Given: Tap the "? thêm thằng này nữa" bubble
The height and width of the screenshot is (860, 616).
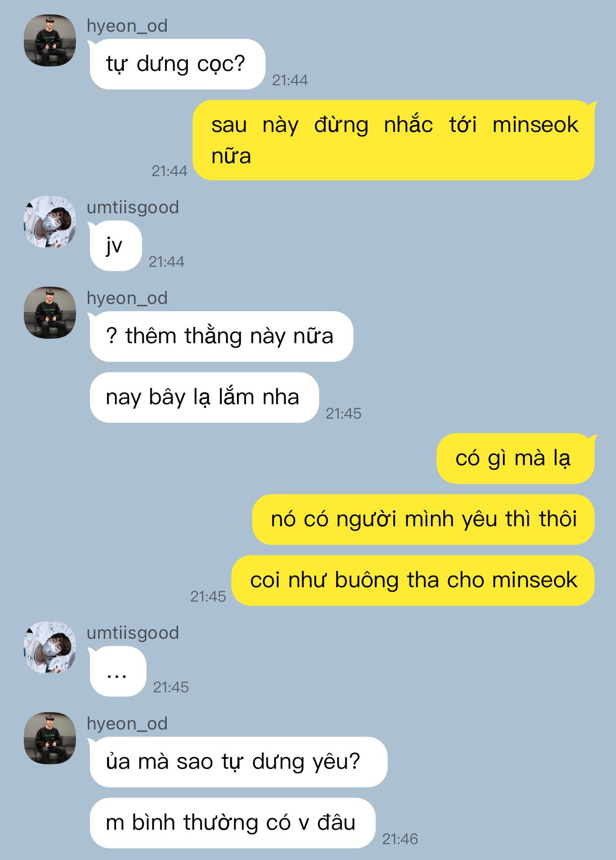Looking at the screenshot, I should pos(221,336).
